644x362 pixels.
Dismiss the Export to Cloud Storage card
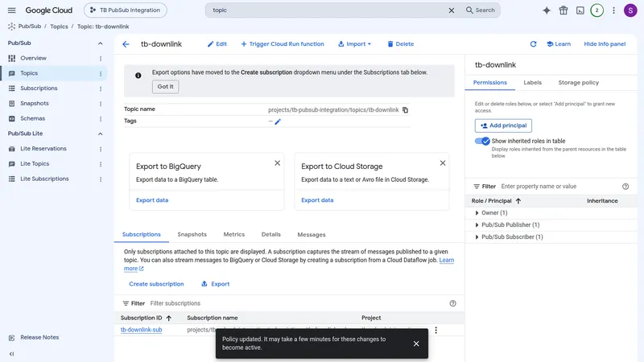pos(442,163)
